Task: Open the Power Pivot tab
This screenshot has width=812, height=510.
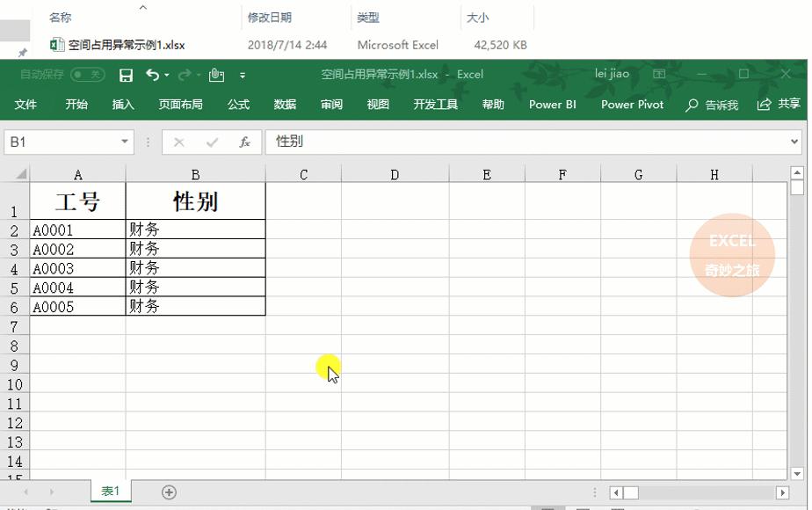Action: pos(631,104)
